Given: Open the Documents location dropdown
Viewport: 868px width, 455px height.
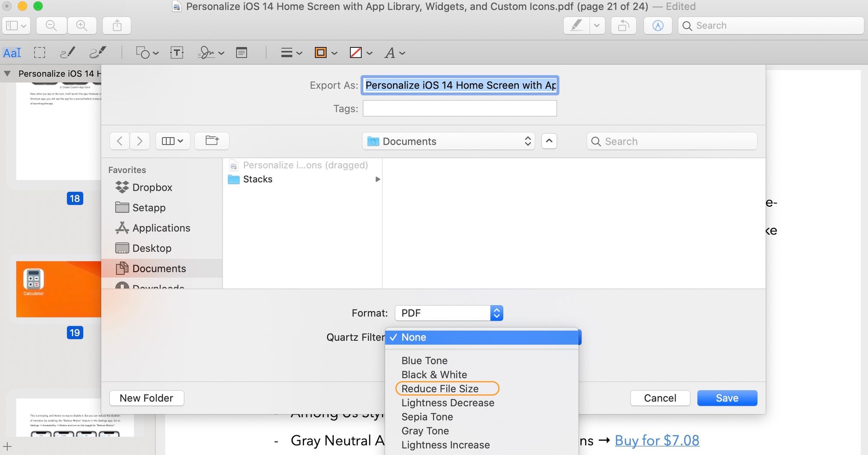Looking at the screenshot, I should tap(448, 141).
